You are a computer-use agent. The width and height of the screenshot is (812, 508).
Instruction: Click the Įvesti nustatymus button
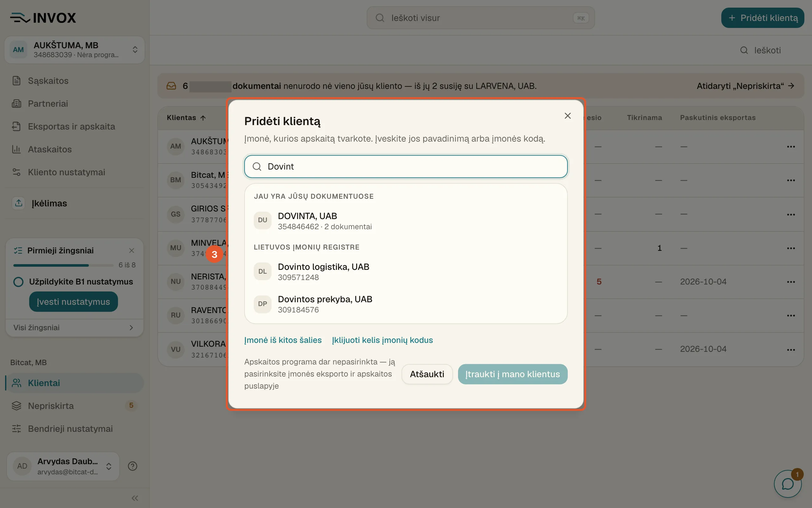point(73,302)
